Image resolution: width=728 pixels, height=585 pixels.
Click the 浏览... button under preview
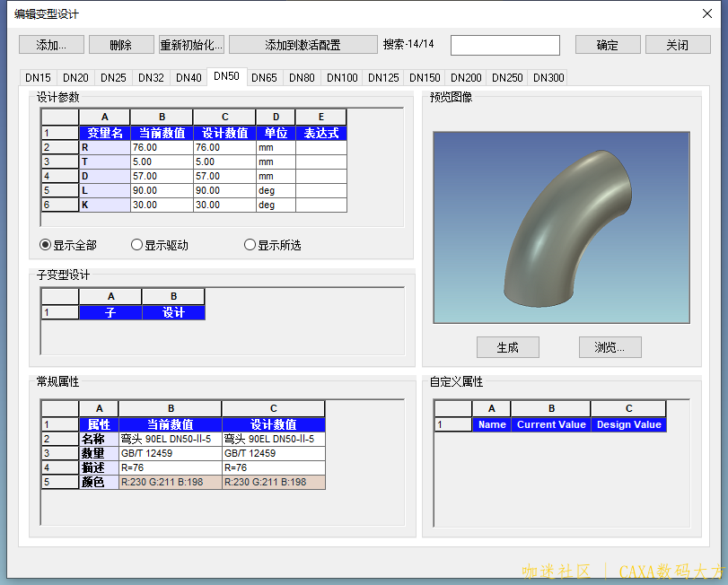coord(610,347)
